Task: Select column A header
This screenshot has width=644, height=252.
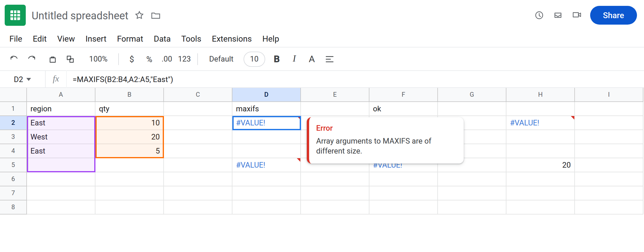Action: (x=61, y=95)
